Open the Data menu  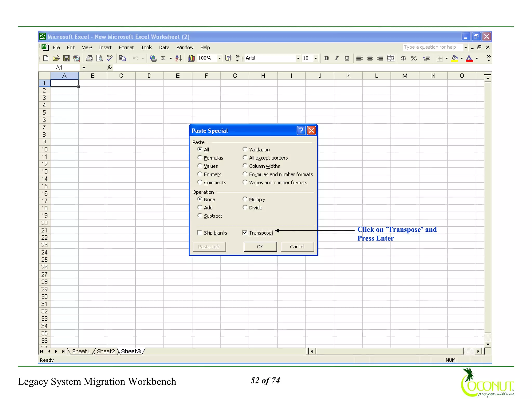164,48
